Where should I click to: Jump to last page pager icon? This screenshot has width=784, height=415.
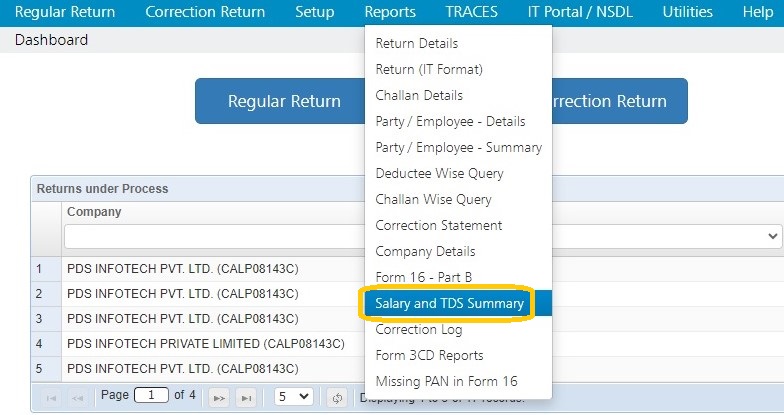(246, 398)
